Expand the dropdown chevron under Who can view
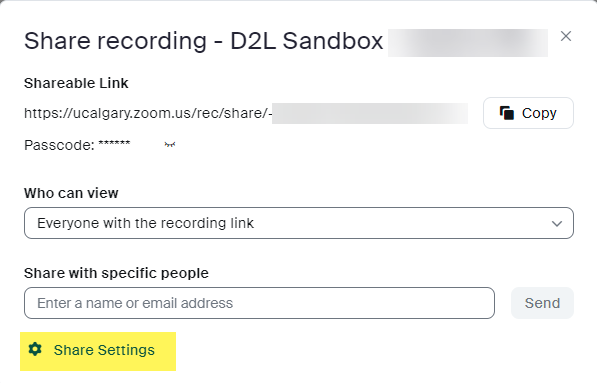Screen dimensions: 597x383 click(557, 223)
